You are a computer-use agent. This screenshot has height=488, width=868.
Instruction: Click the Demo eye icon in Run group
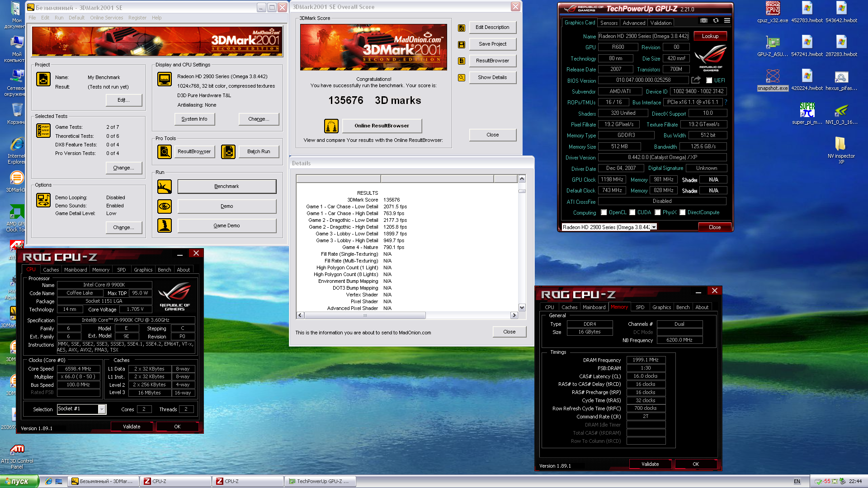pyautogui.click(x=164, y=206)
